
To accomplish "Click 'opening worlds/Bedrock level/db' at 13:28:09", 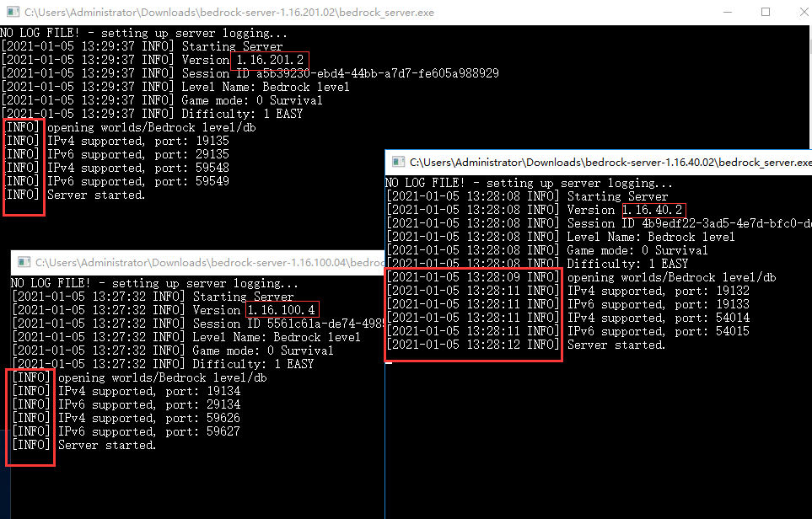I will [672, 277].
